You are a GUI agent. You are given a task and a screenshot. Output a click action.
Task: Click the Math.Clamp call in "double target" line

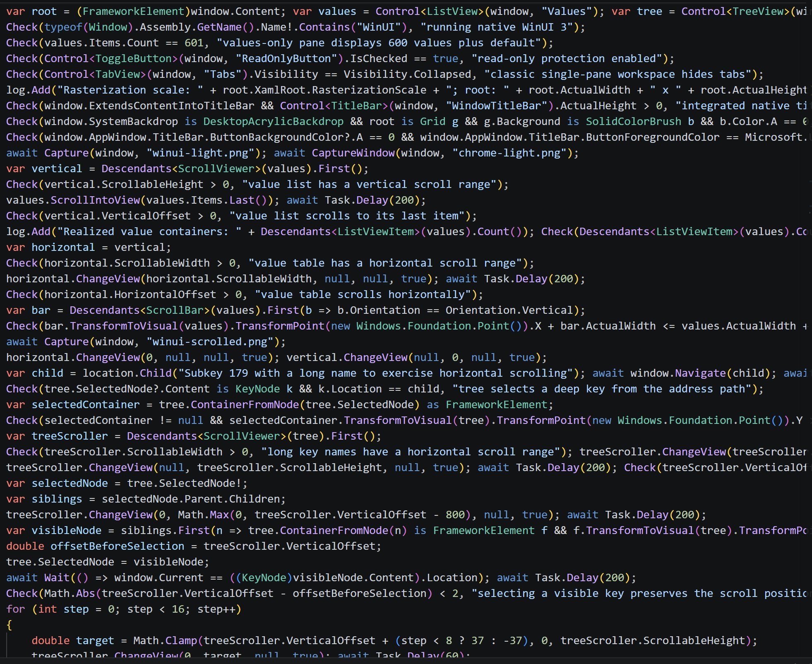coord(442,641)
